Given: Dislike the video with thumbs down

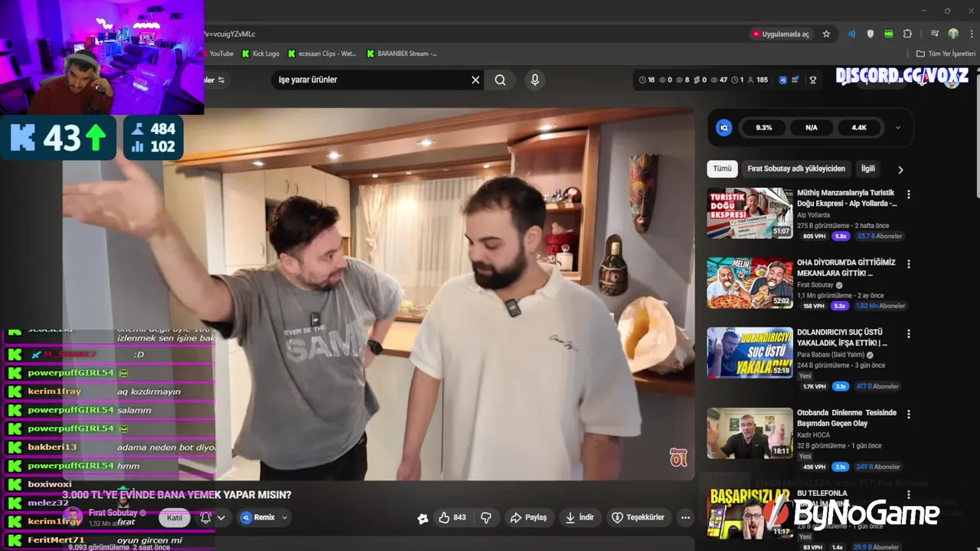Looking at the screenshot, I should pos(485,517).
